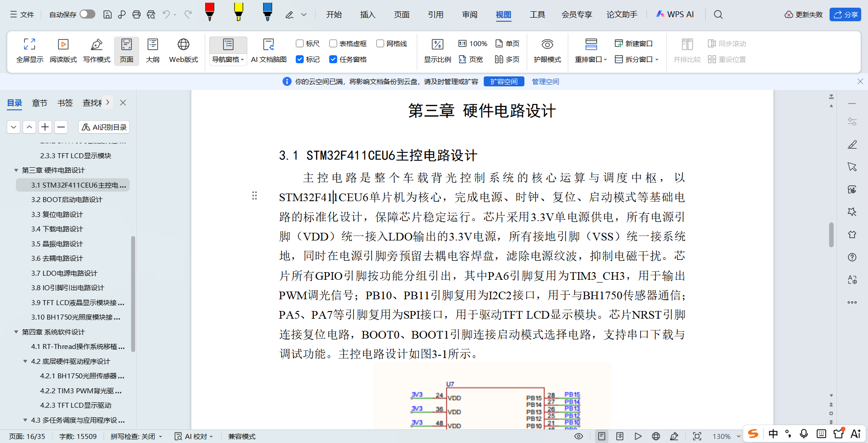The image size is (868, 443).
Task: Uncheck the task pane checkbox
Action: point(333,59)
